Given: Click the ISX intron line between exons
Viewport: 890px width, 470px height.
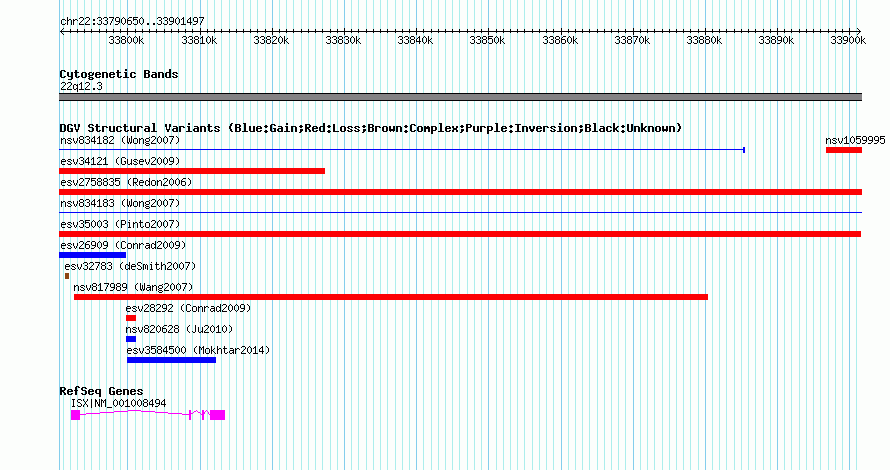Looking at the screenshot, I should [x=135, y=412].
